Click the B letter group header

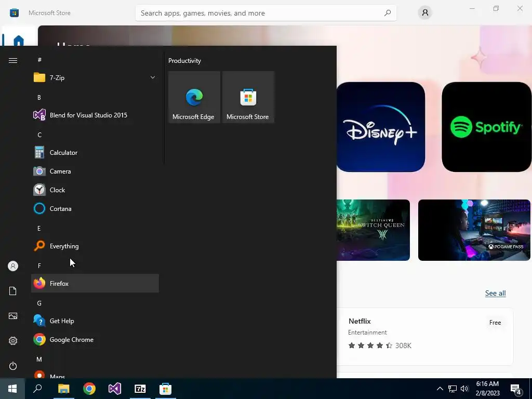(39, 97)
